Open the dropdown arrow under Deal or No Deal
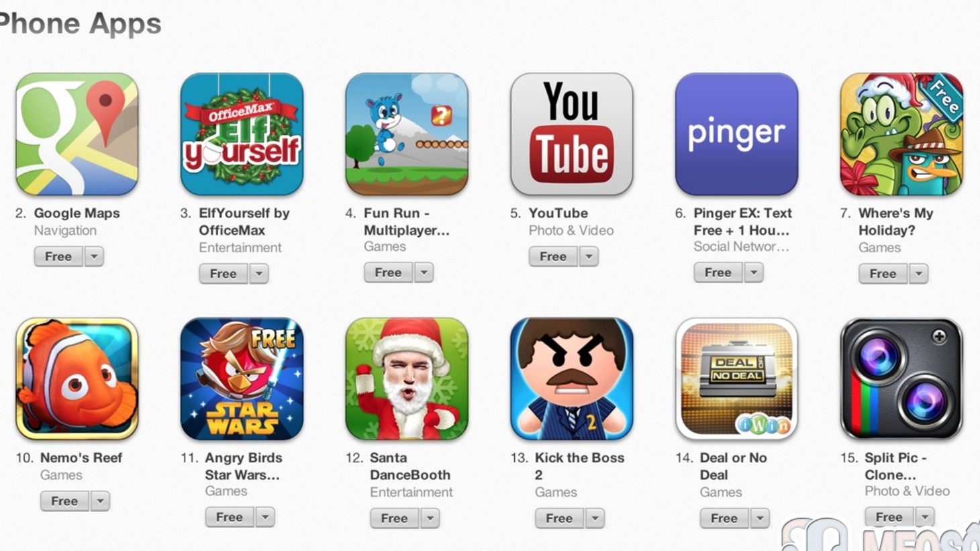 tap(760, 518)
